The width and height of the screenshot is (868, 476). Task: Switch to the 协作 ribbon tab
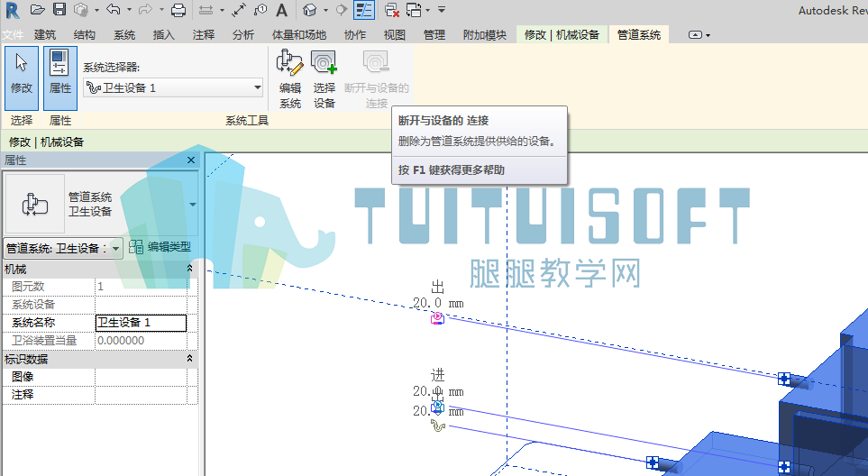point(355,35)
